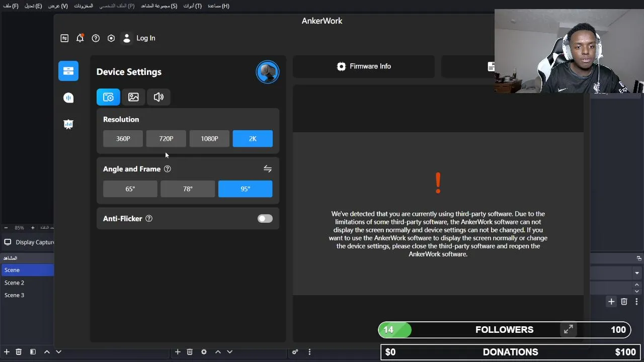Viewport: 644px width, 362px height.
Task: Click the flip frame arrows icon
Action: 268,169
